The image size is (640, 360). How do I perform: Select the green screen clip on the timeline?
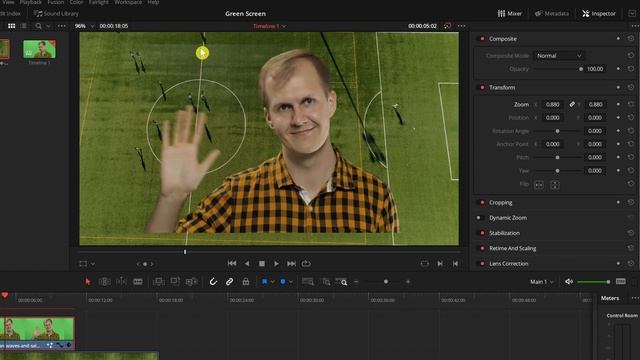click(x=37, y=333)
